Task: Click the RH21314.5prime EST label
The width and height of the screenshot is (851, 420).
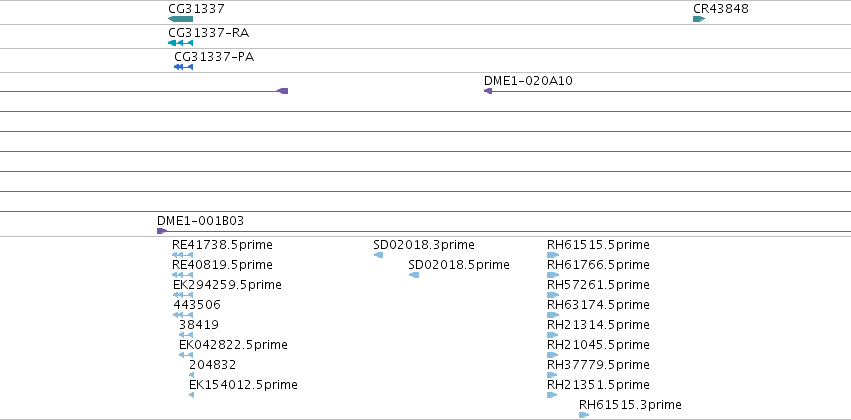Action: tap(598, 325)
